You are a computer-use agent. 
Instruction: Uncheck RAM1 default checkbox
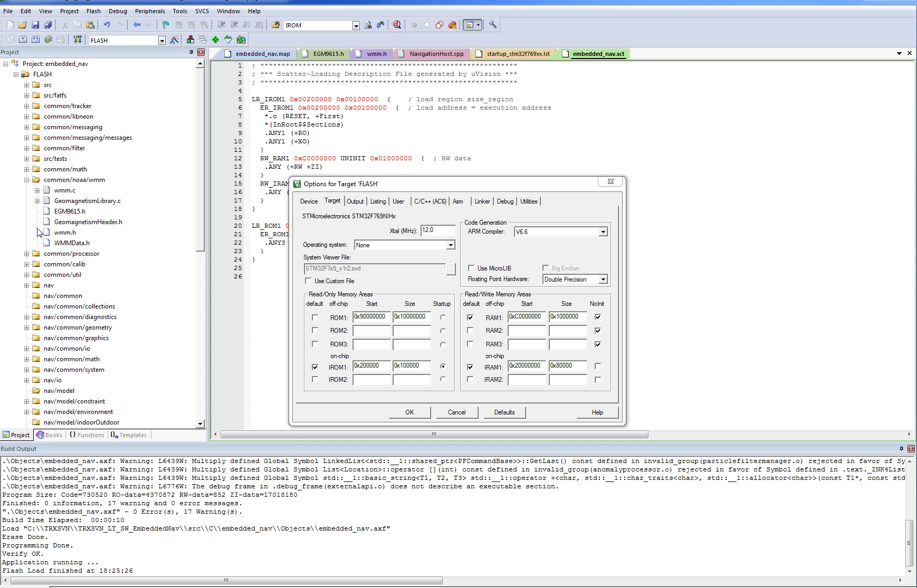(470, 317)
